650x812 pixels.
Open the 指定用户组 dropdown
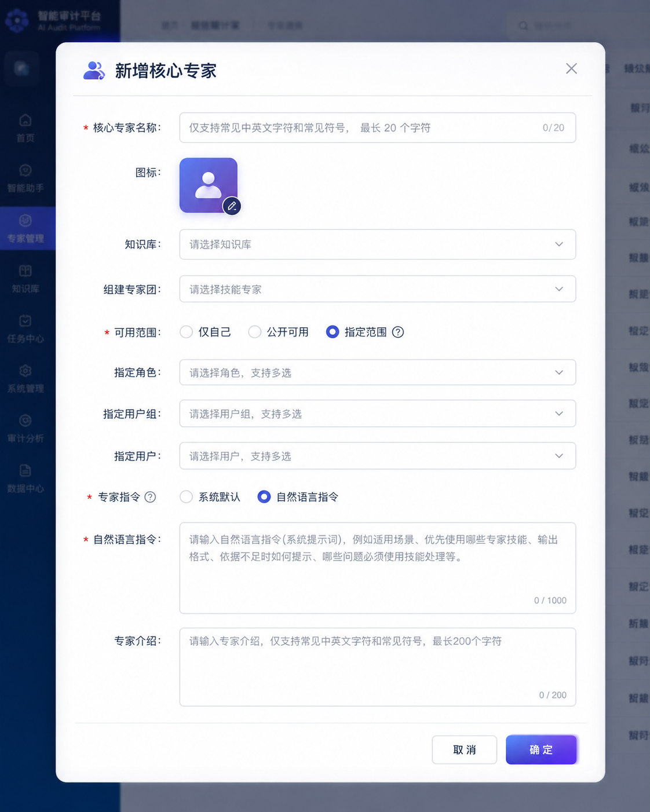tap(378, 414)
